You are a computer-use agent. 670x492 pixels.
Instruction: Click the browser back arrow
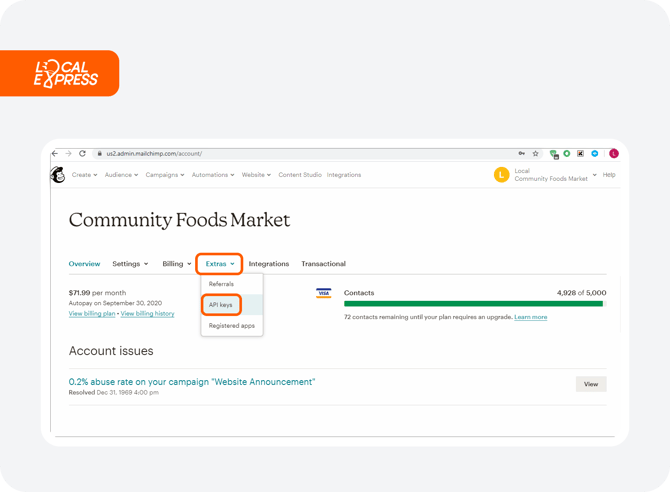pos(55,154)
